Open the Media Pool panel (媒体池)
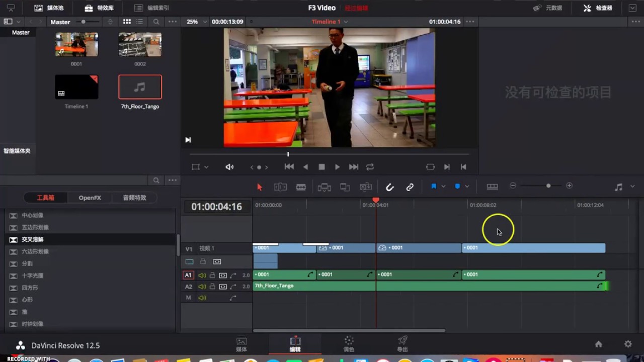Image resolution: width=644 pixels, height=362 pixels. 48,8
